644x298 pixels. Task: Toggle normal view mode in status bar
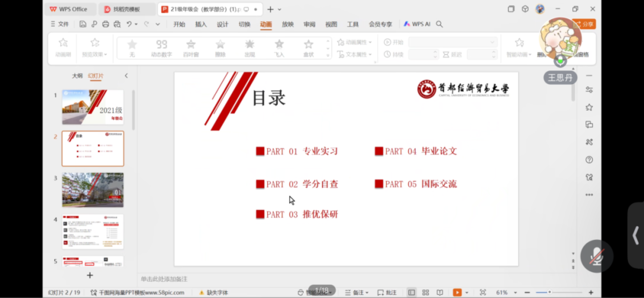pyautogui.click(x=412, y=292)
